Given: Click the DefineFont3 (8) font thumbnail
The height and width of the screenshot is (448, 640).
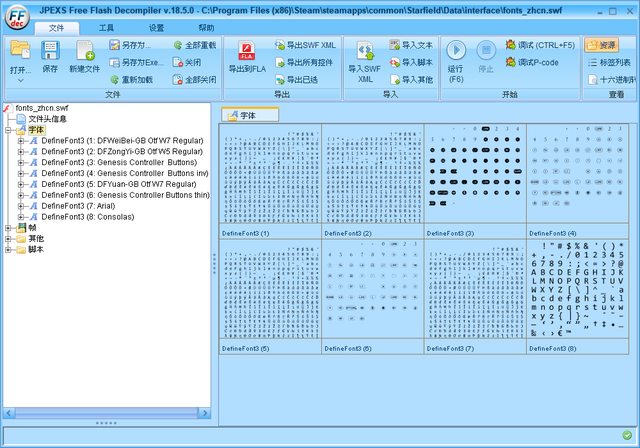Looking at the screenshot, I should [x=577, y=293].
